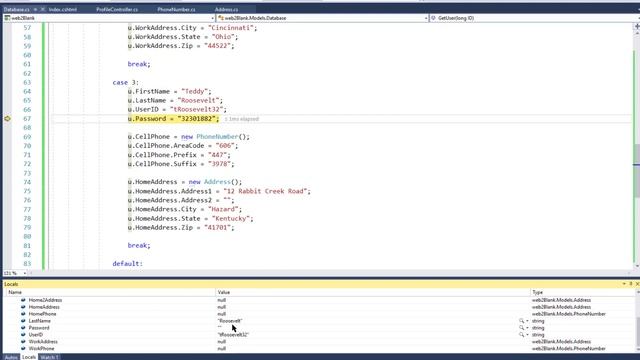Image resolution: width=640 pixels, height=360 pixels.
Task: Open the web2Blank project navigation dropdown
Action: tap(109, 18)
